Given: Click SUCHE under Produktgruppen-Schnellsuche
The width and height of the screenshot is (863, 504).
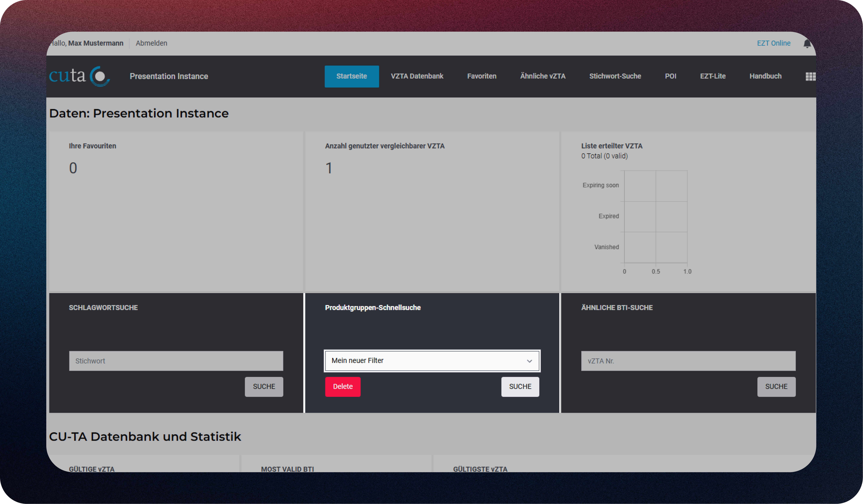Looking at the screenshot, I should coord(520,387).
